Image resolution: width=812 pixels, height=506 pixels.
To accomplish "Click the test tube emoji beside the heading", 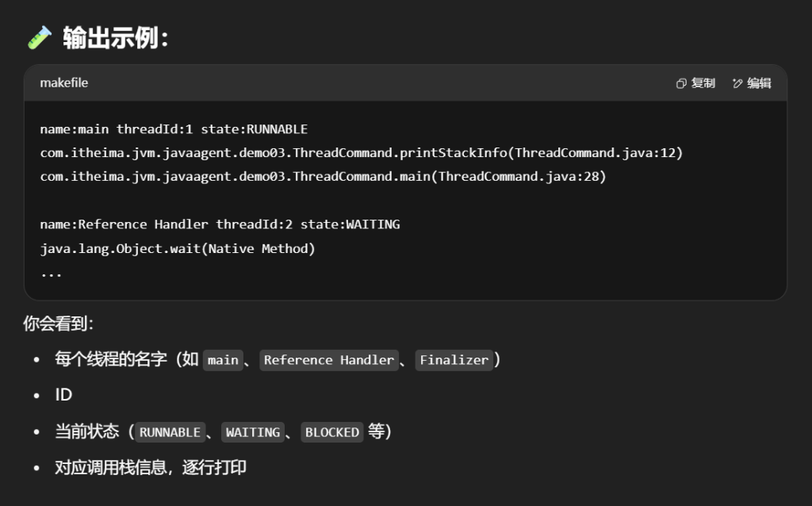I will (39, 37).
